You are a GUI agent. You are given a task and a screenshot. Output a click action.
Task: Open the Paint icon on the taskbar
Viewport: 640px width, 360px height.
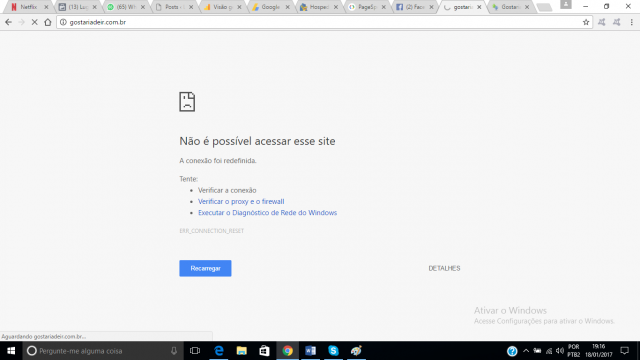(356, 351)
